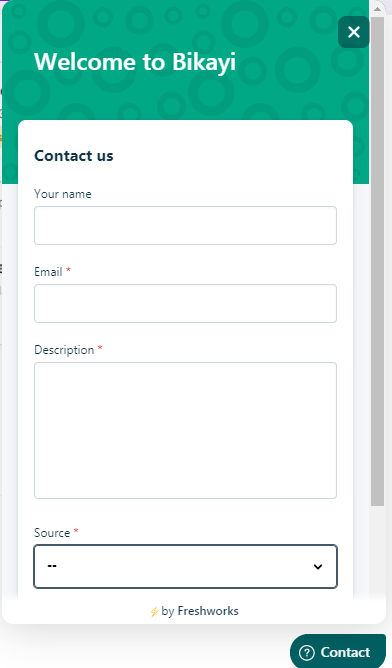Click the red asterisk next to Email
This screenshot has width=392, height=668.
point(68,270)
